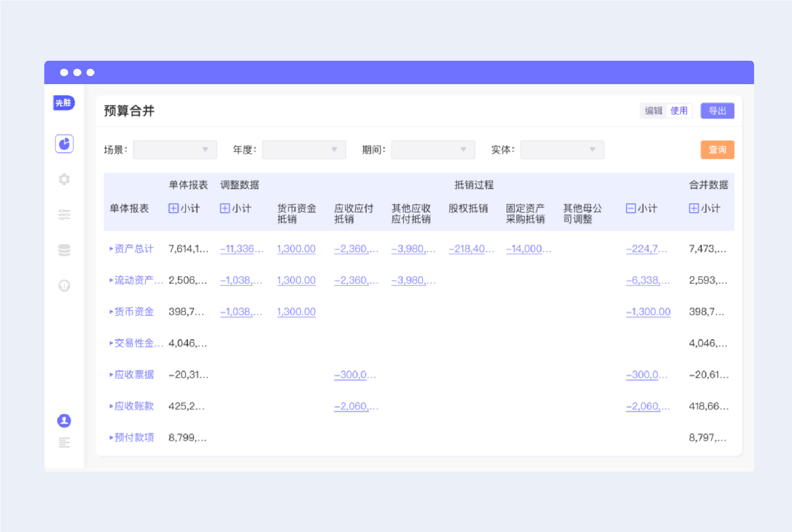The image size is (792, 532).
Task: Open the 期间 dropdown
Action: pos(433,149)
